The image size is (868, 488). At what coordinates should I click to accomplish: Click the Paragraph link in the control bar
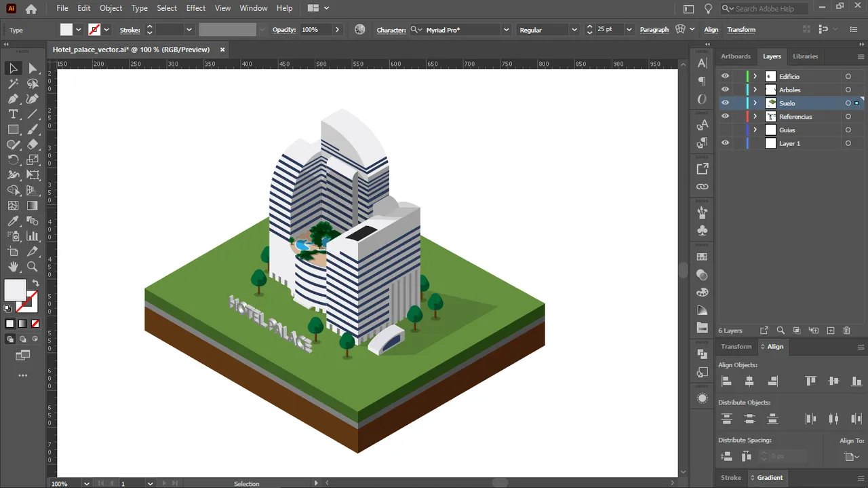[654, 30]
